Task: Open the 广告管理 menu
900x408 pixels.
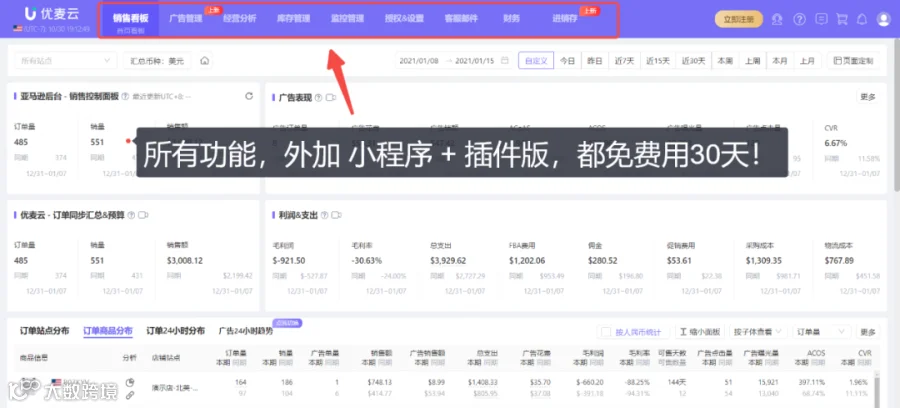Action: [186, 18]
